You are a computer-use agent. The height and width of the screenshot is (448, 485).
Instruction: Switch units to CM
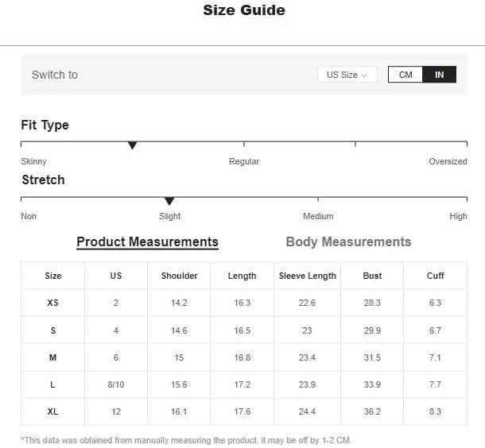405,75
